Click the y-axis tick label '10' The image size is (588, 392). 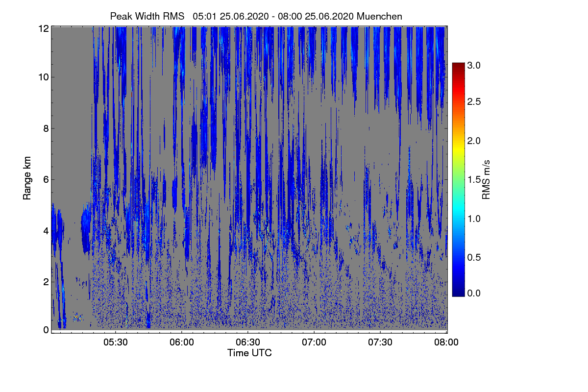click(x=43, y=77)
